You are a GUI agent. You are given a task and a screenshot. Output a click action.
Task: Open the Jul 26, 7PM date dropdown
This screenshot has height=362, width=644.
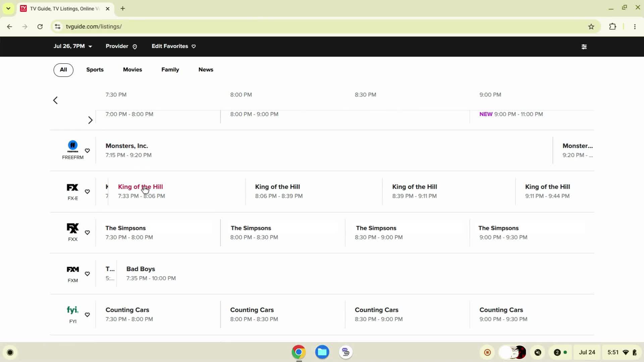(x=73, y=46)
